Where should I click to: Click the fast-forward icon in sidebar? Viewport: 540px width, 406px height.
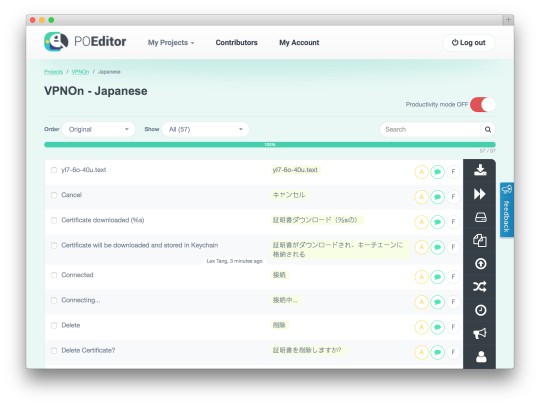(x=480, y=194)
